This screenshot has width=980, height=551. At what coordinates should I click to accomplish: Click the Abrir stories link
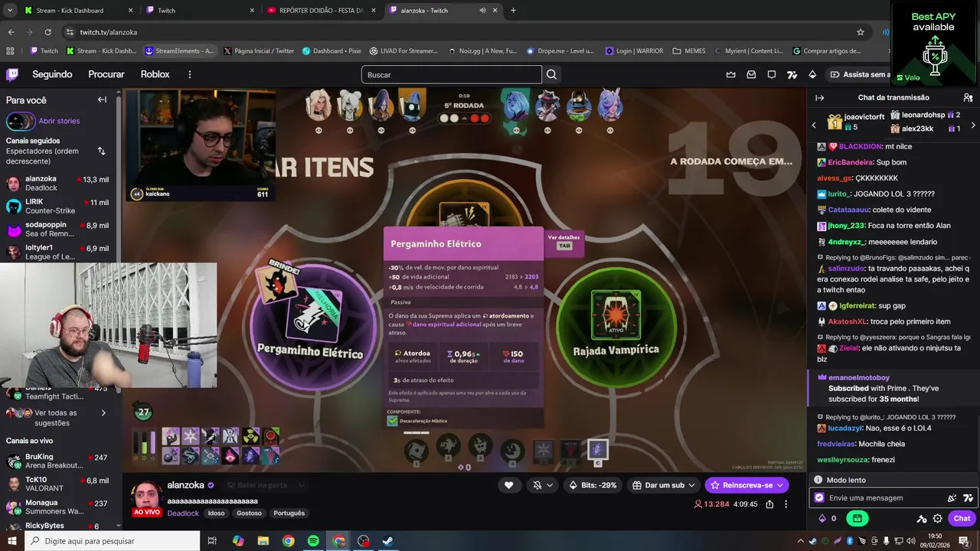tap(59, 121)
